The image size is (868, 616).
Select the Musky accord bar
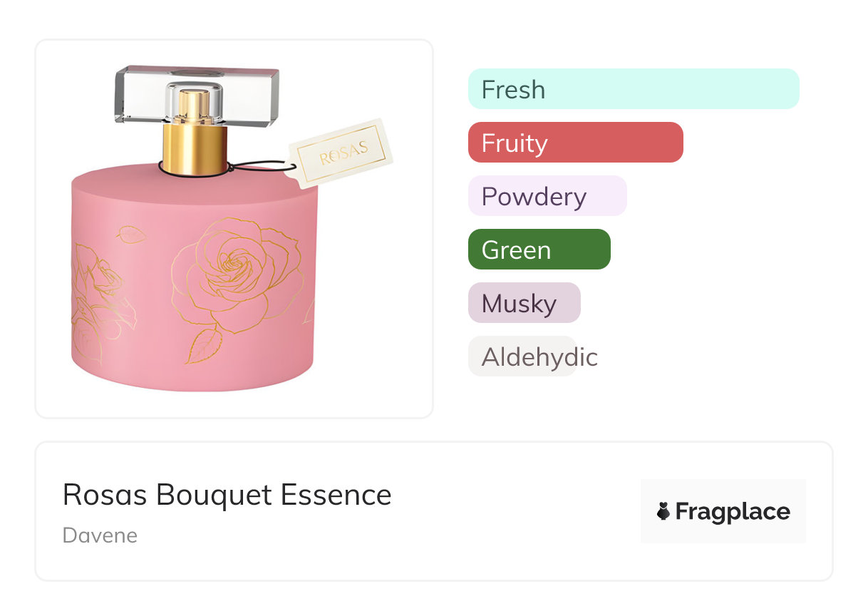[524, 303]
